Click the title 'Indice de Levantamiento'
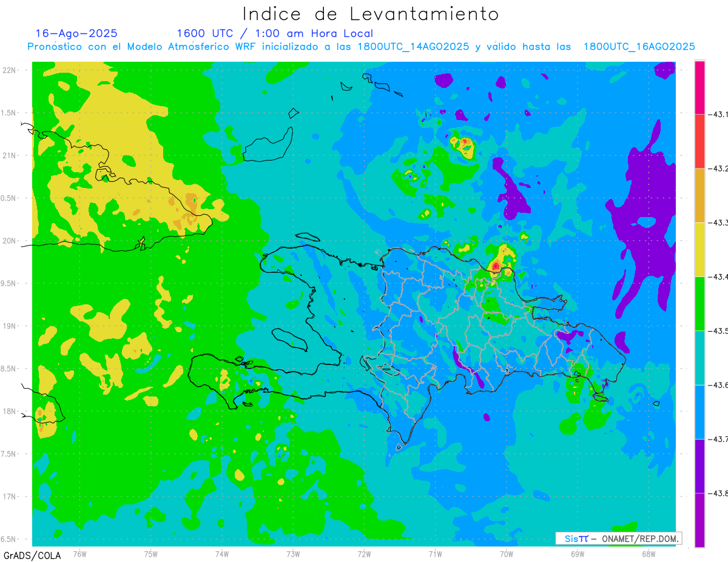This screenshot has height=562, width=728. pyautogui.click(x=371, y=13)
